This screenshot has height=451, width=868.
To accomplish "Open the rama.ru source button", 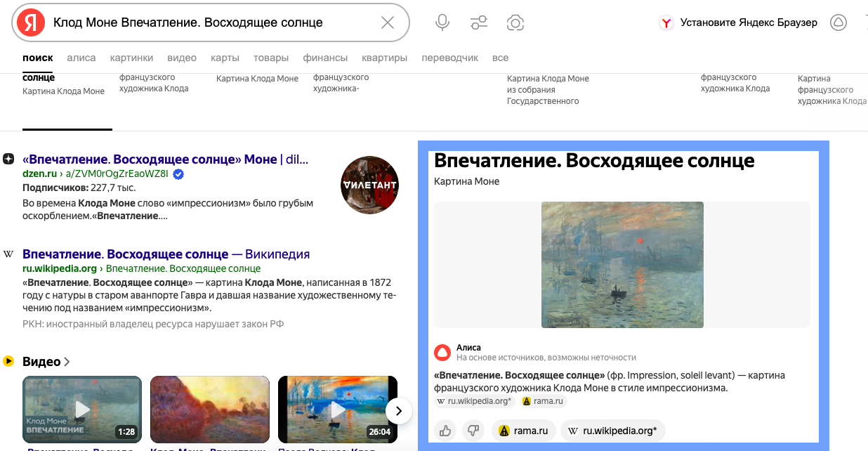I will (523, 431).
